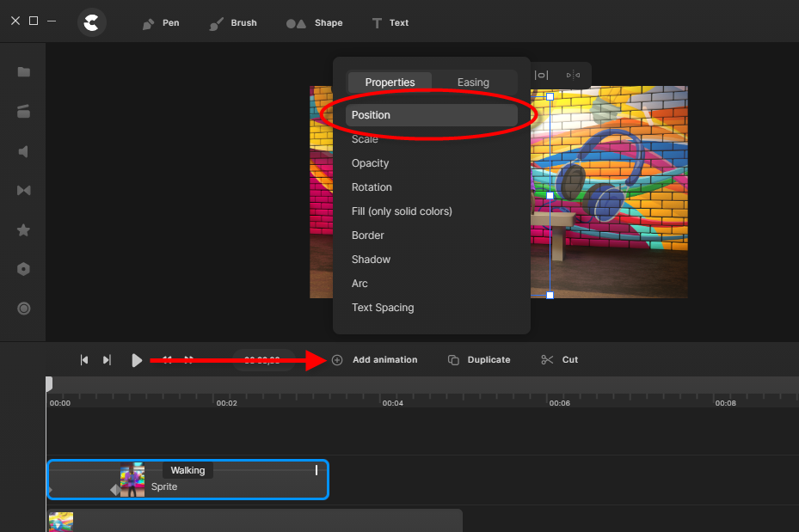Select the Brush tool
Screen dimensions: 799x532
(233, 23)
